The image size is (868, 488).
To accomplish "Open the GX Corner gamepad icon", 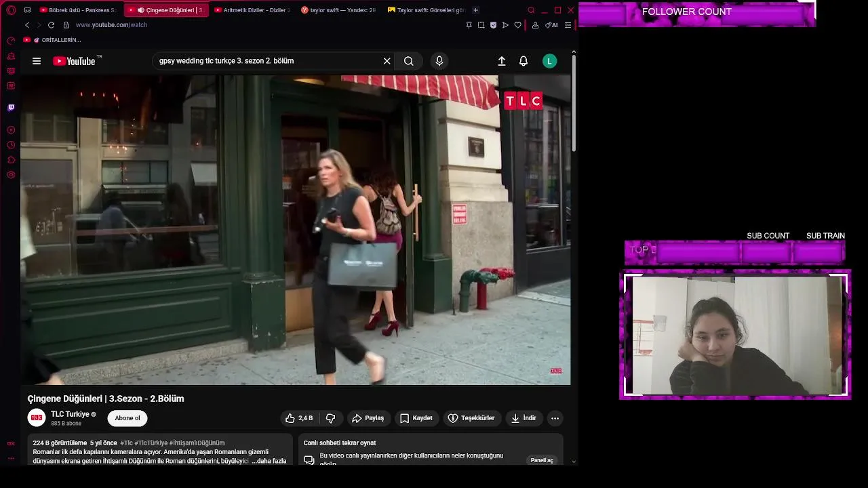I will click(28, 10).
